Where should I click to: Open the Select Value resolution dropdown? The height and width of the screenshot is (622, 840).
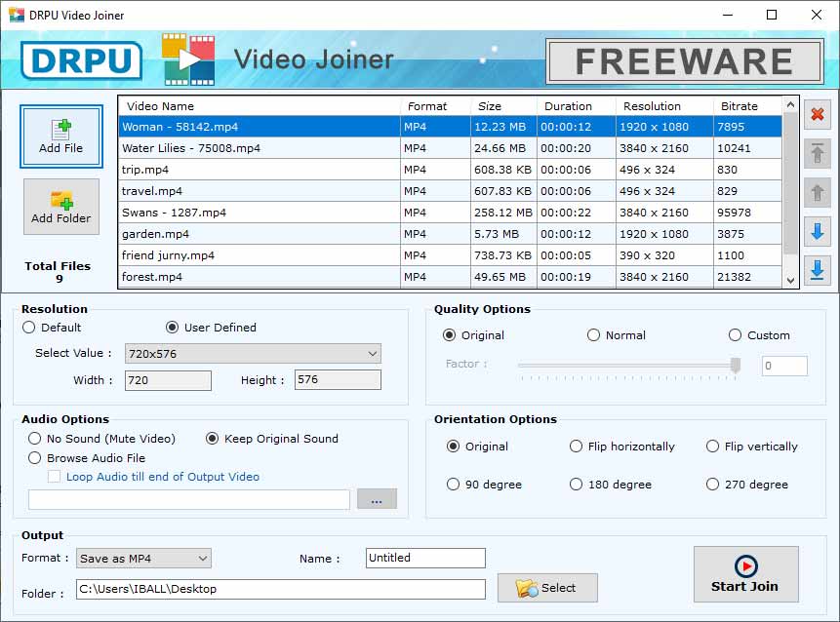[253, 353]
